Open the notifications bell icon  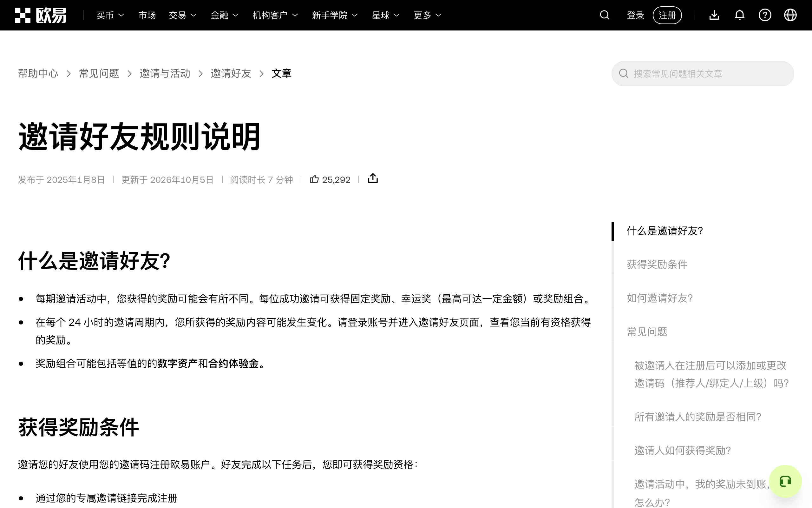(x=740, y=15)
